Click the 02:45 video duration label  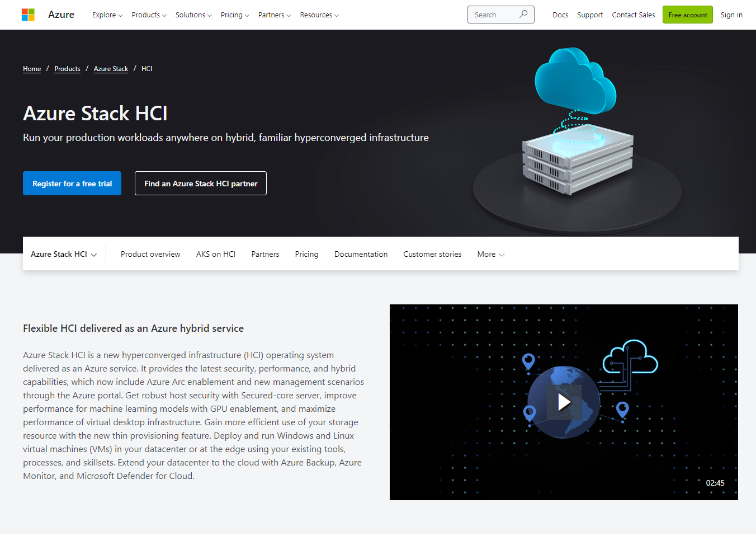click(715, 483)
